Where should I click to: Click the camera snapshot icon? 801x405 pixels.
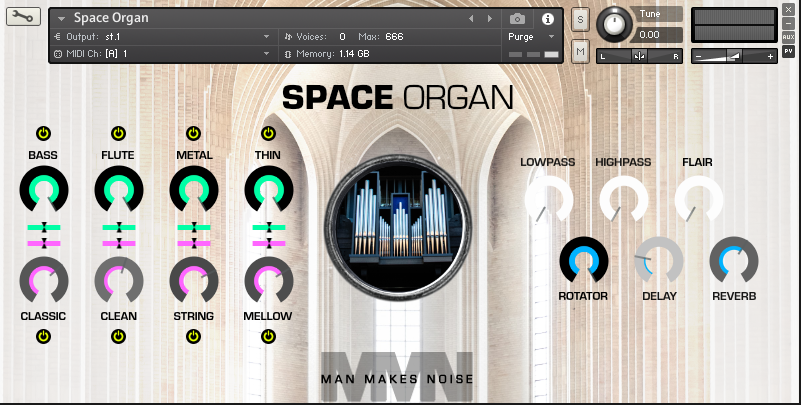pyautogui.click(x=517, y=19)
